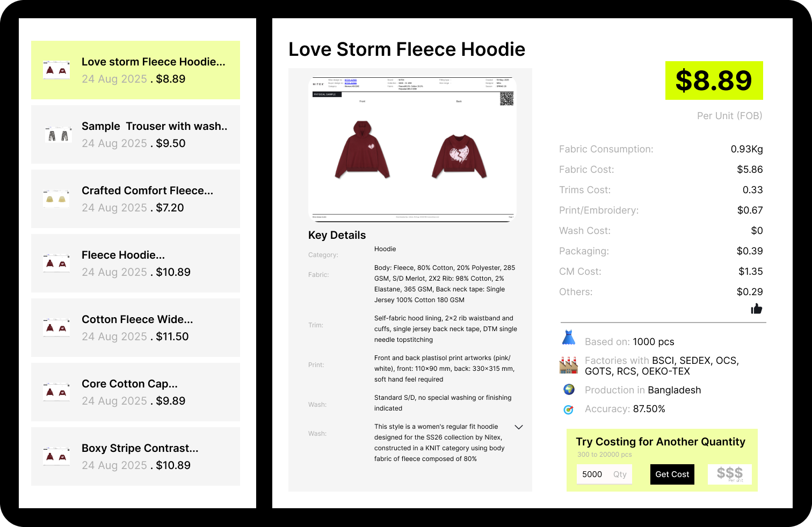Click the blue dress icon
Screen dimensions: 812x527
pos(568,338)
